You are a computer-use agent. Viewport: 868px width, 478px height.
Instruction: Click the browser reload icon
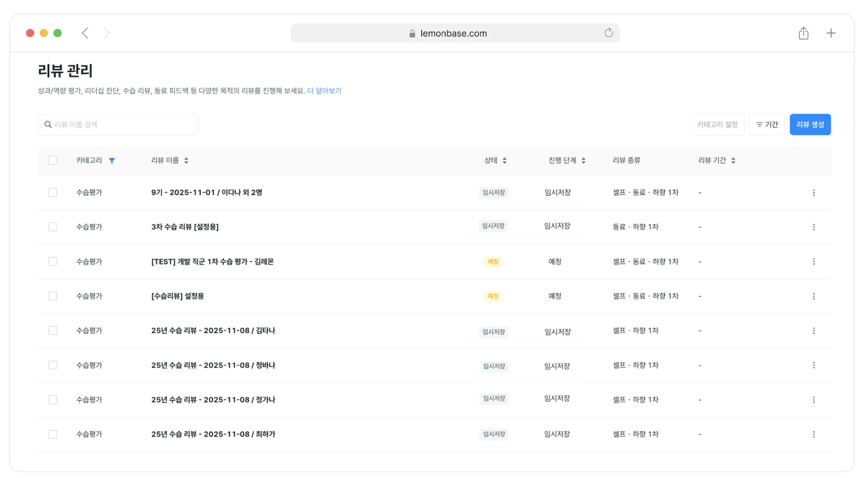(x=608, y=33)
